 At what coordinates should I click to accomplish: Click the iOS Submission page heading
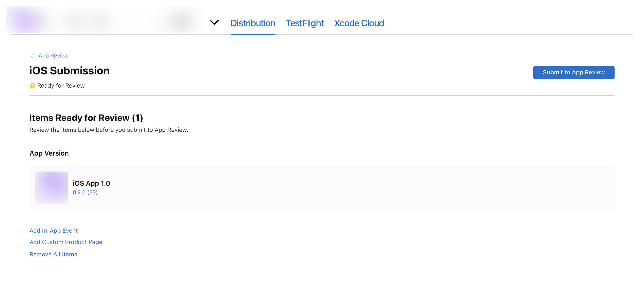70,71
